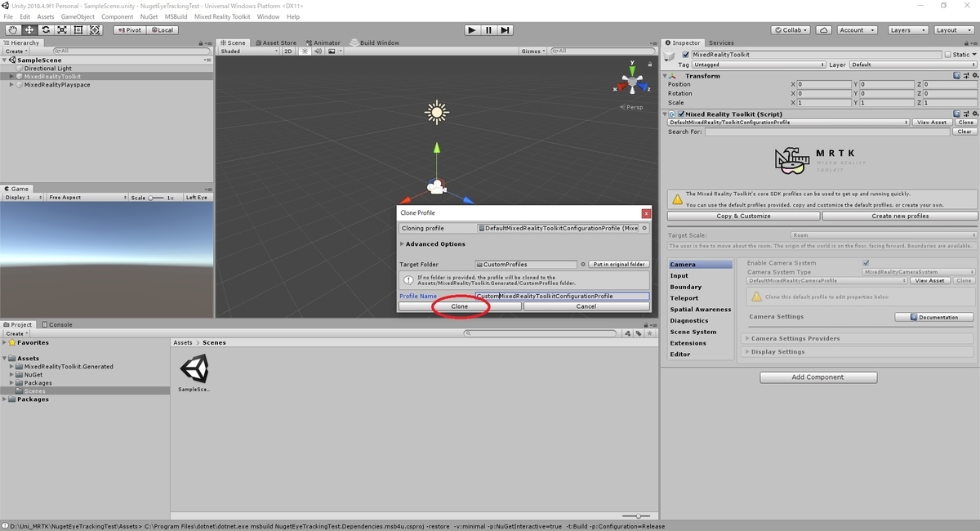This screenshot has height=531, width=980.
Task: Close the Clone Profile dialog
Action: (x=646, y=213)
